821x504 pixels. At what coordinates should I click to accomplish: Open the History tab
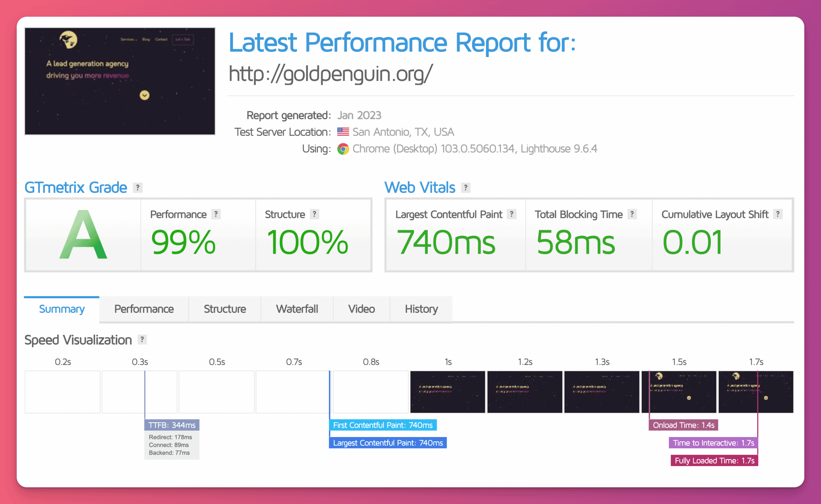(421, 309)
